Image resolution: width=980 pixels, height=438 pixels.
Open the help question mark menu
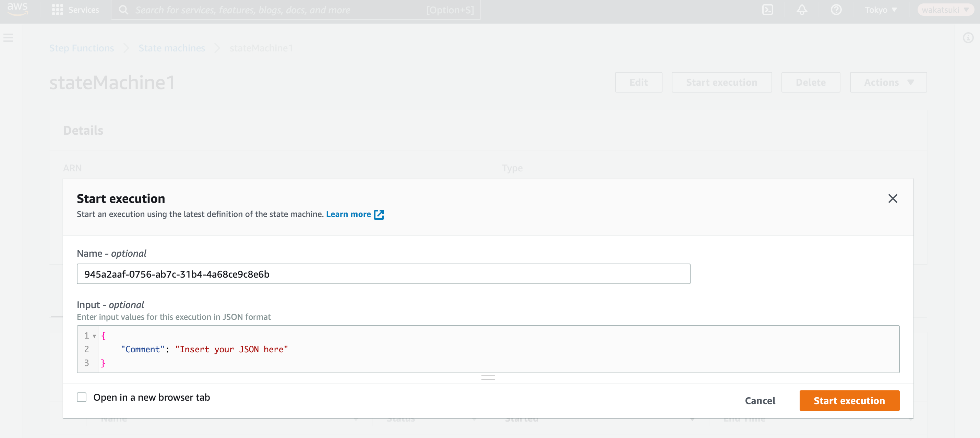[x=836, y=10]
